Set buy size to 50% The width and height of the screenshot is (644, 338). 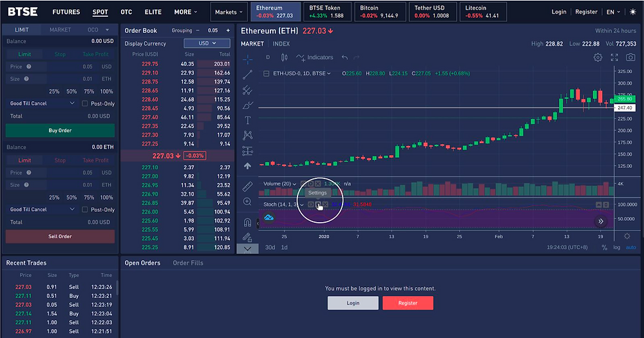coord(71,91)
